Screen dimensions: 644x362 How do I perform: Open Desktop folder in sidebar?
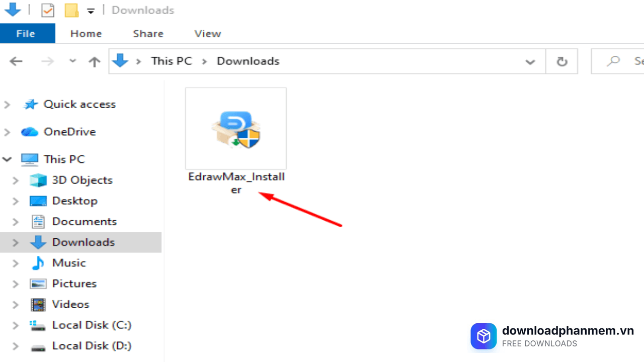(74, 201)
